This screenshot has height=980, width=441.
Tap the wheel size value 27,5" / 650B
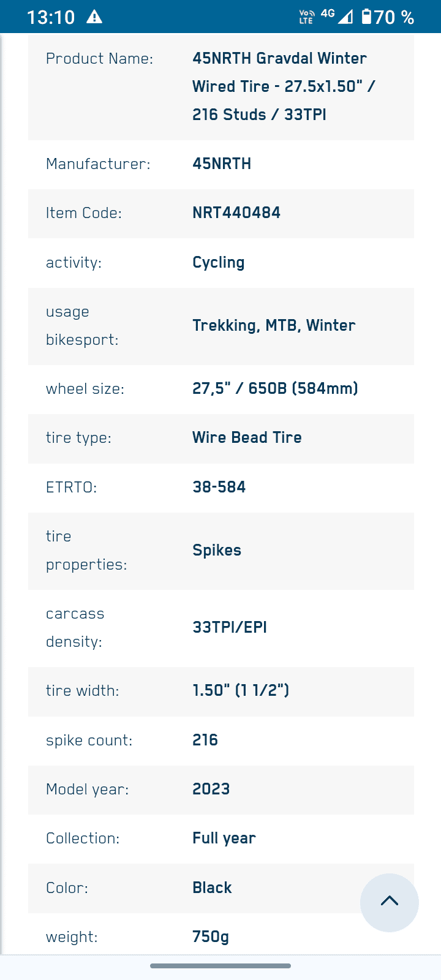[275, 388]
